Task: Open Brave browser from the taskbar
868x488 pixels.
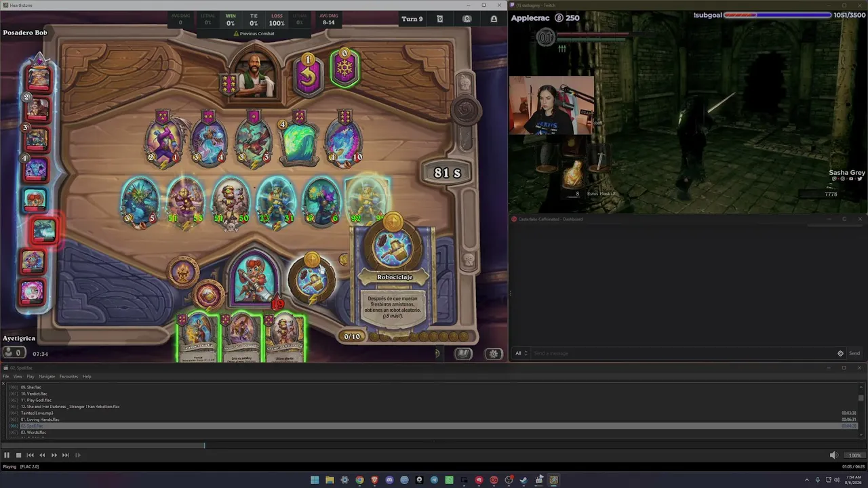Action: pos(374,480)
